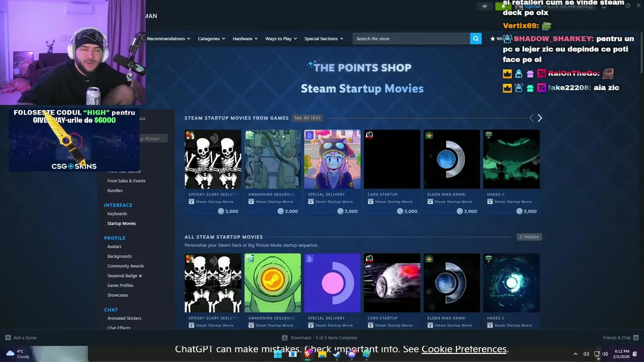Screen dimensions: 644x362
Task: Open the megaphone announcements icon
Action: [485, 6]
